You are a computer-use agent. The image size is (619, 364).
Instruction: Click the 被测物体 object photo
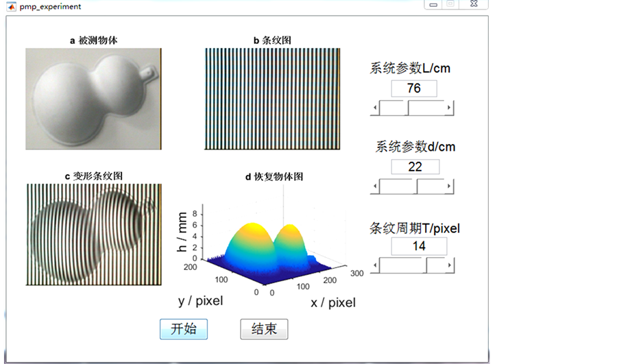[x=93, y=99]
